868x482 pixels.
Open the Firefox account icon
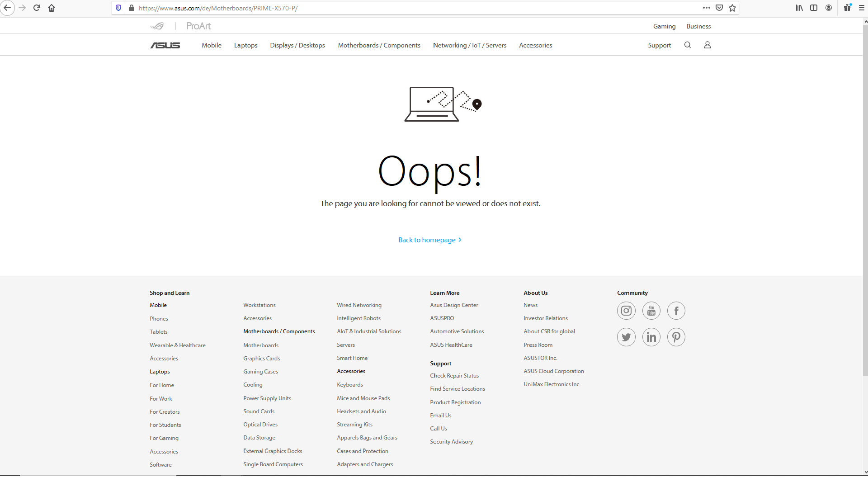829,8
